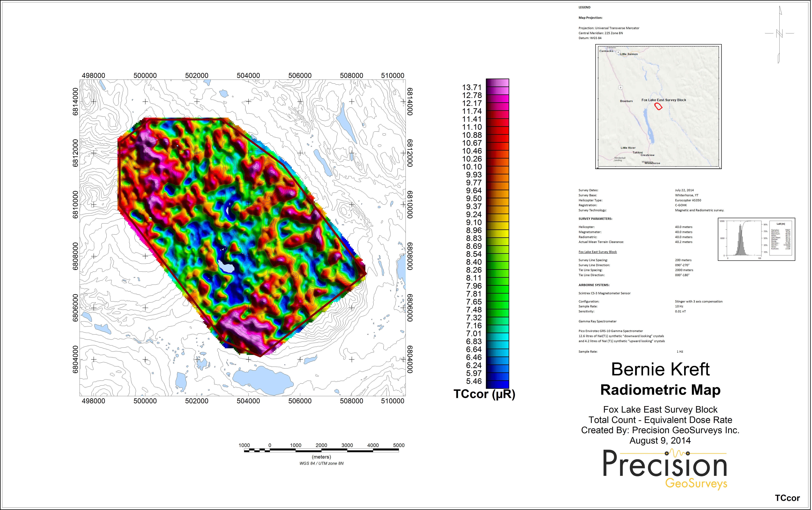This screenshot has height=510, width=812.
Task: Click the red survey block outline on inset map
Action: 658,106
